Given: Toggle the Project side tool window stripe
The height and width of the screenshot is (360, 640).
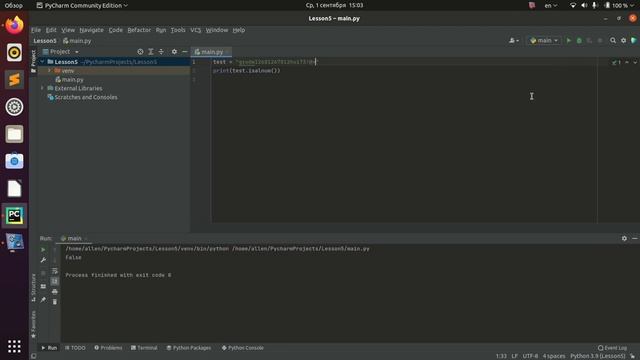Looking at the screenshot, I should pos(33,61).
